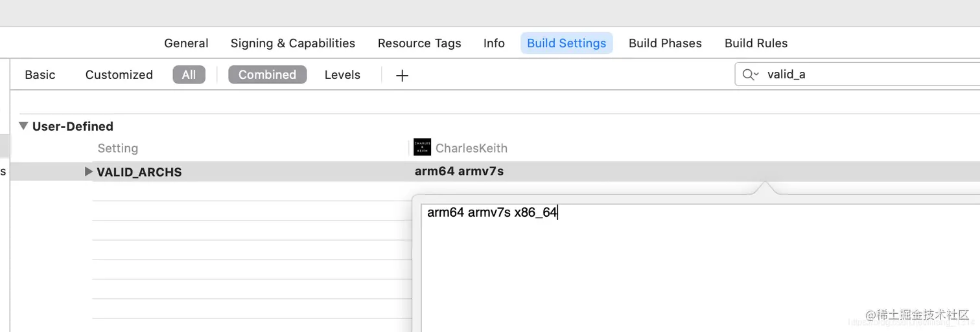
Task: Open the Build Rules tab
Action: pos(756,43)
